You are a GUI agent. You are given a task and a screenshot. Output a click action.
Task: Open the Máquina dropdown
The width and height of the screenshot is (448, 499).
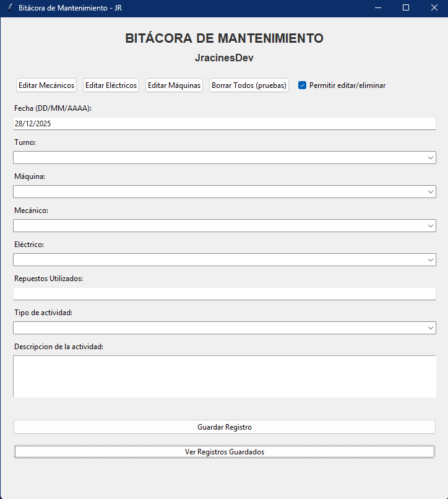pyautogui.click(x=224, y=191)
